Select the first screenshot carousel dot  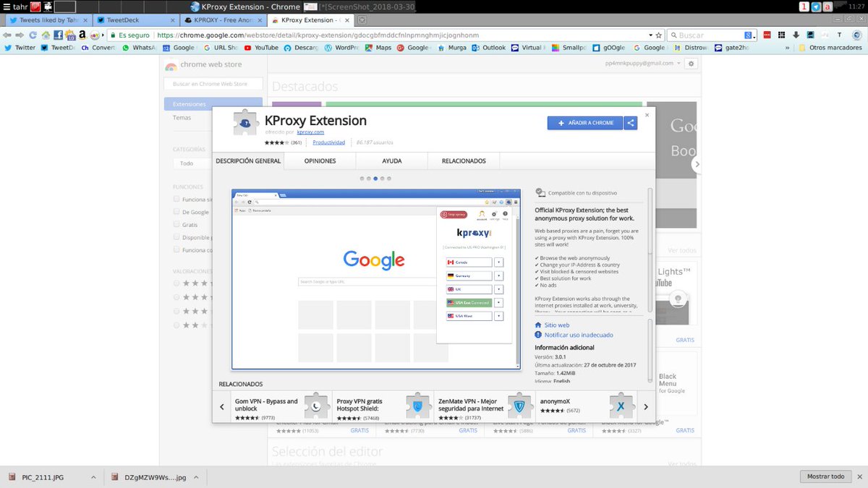pos(362,178)
